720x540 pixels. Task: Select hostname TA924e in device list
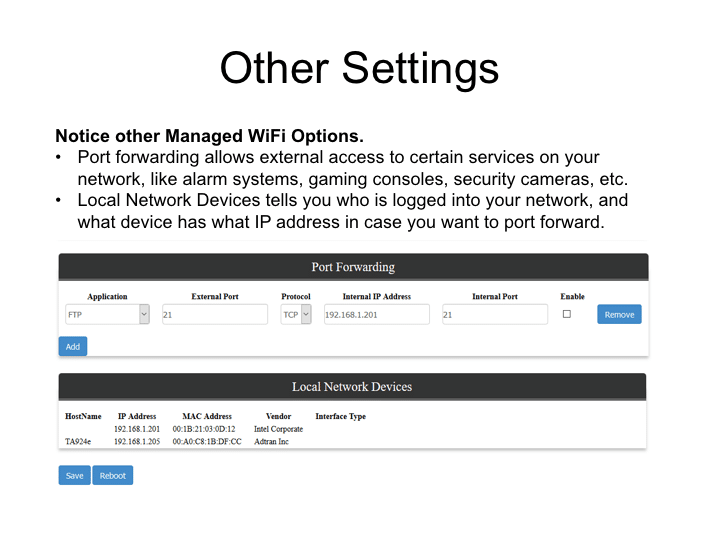(78, 441)
